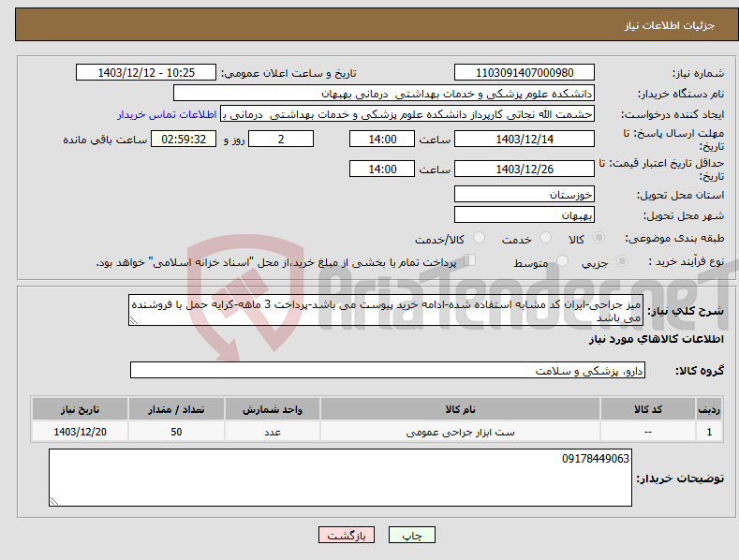
Task: Click the کد کالا cell showing --
Action: pos(648,432)
